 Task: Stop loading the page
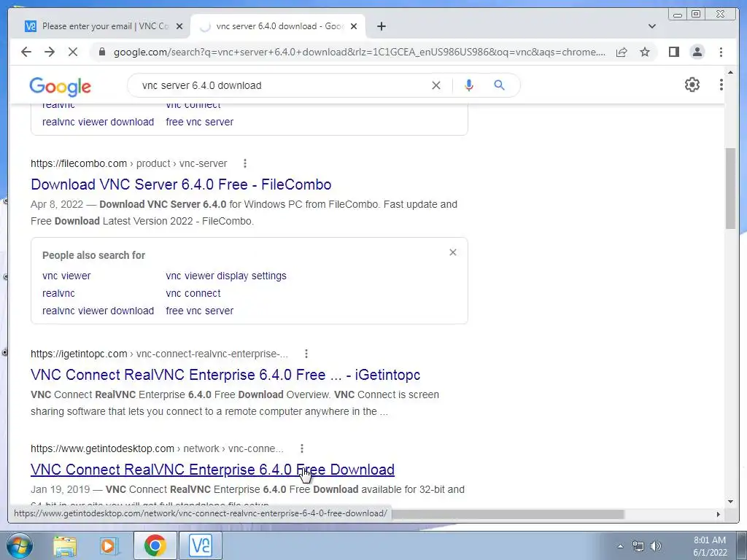tap(73, 52)
